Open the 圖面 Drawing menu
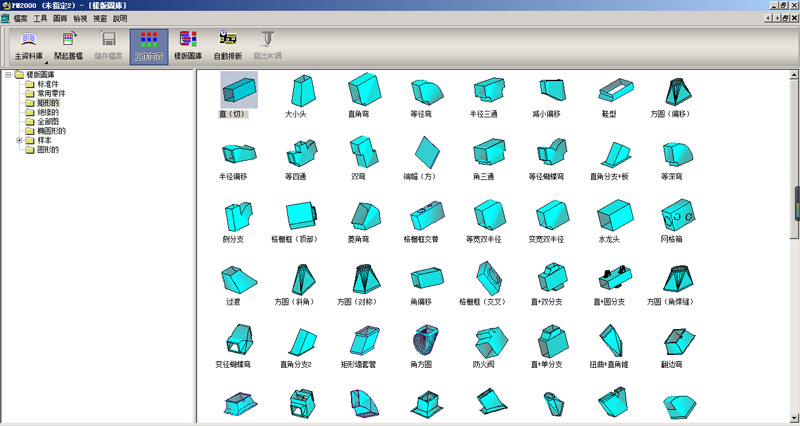Viewport: 800px width, 426px height. [60, 18]
